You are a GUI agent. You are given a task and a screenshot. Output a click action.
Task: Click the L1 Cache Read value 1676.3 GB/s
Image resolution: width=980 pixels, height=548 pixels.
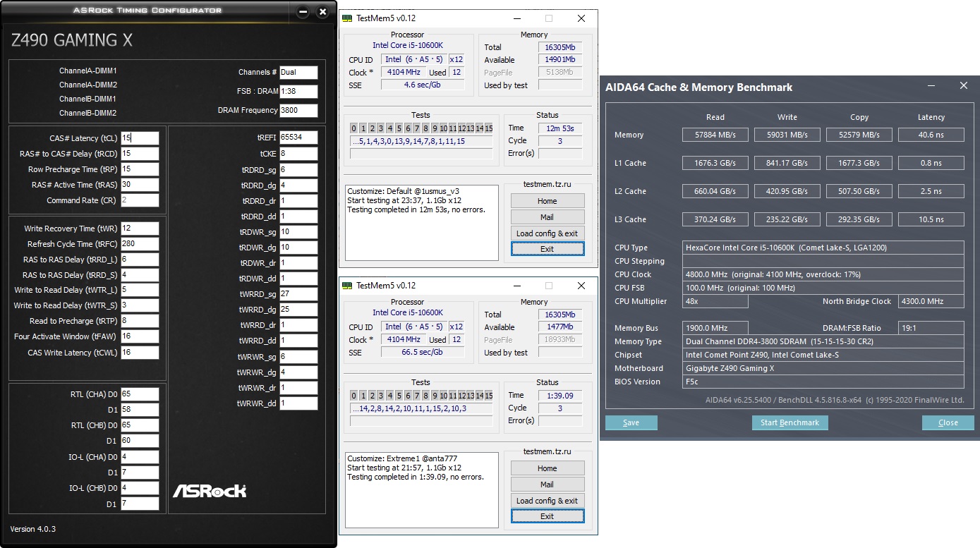coord(715,163)
